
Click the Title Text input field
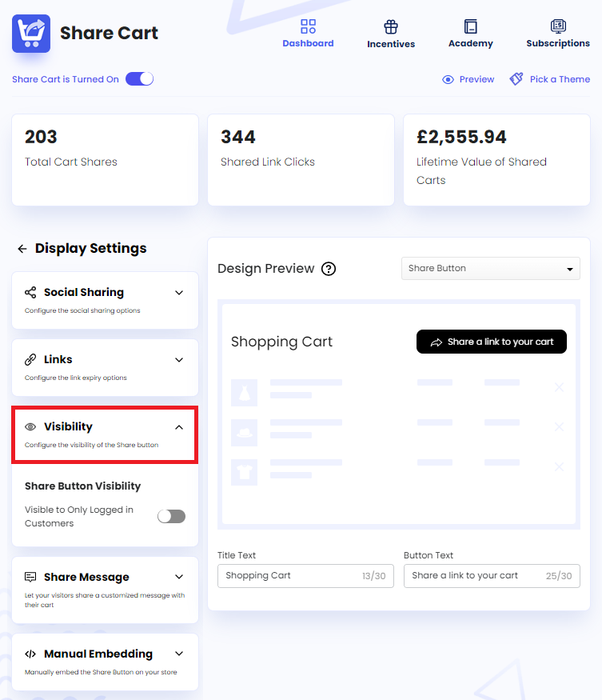pos(305,576)
